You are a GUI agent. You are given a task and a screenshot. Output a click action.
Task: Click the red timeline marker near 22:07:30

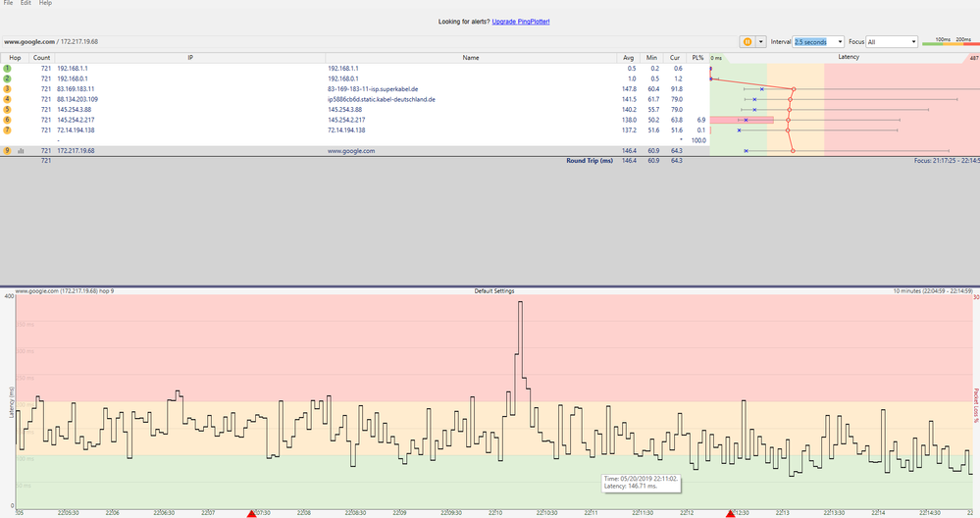(251, 514)
